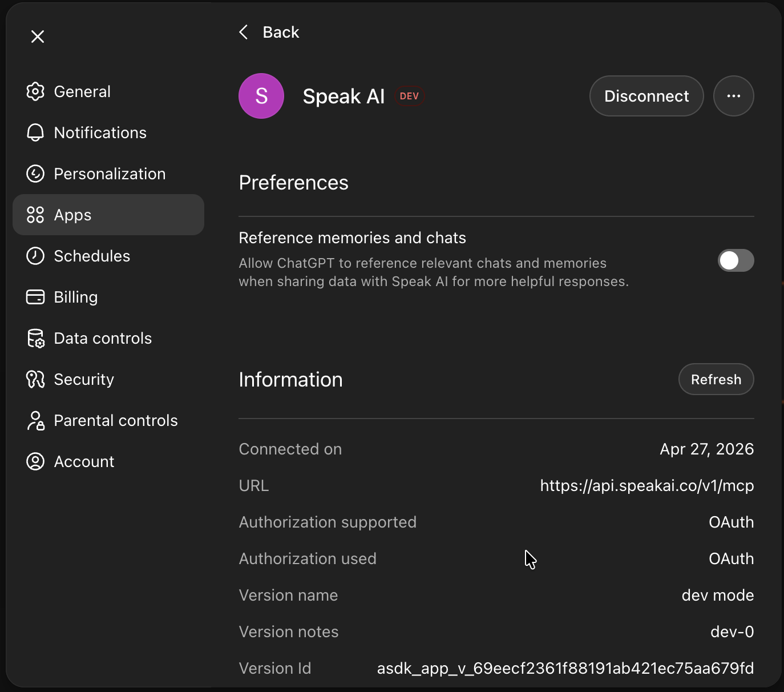The image size is (784, 692).
Task: Click the Apps grid icon
Action: pos(35,215)
